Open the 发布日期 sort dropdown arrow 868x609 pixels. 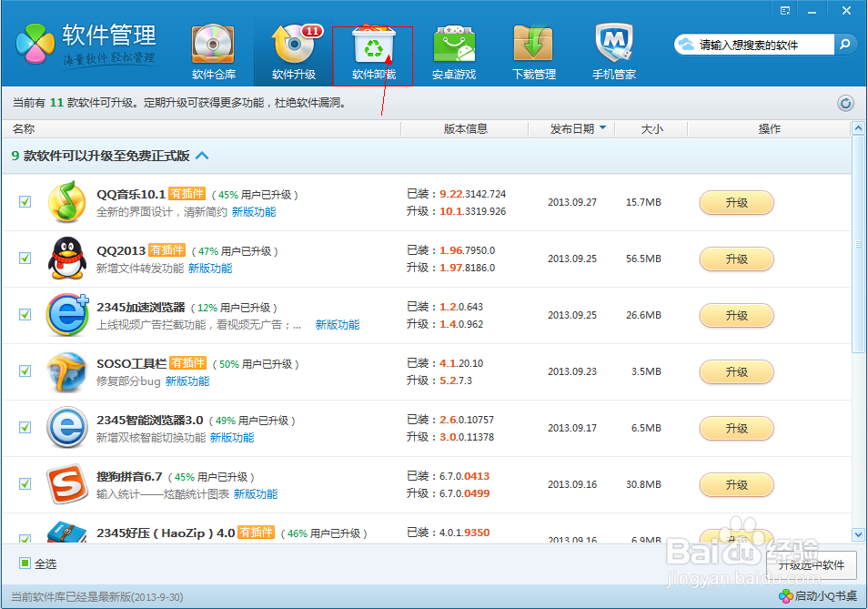(603, 127)
